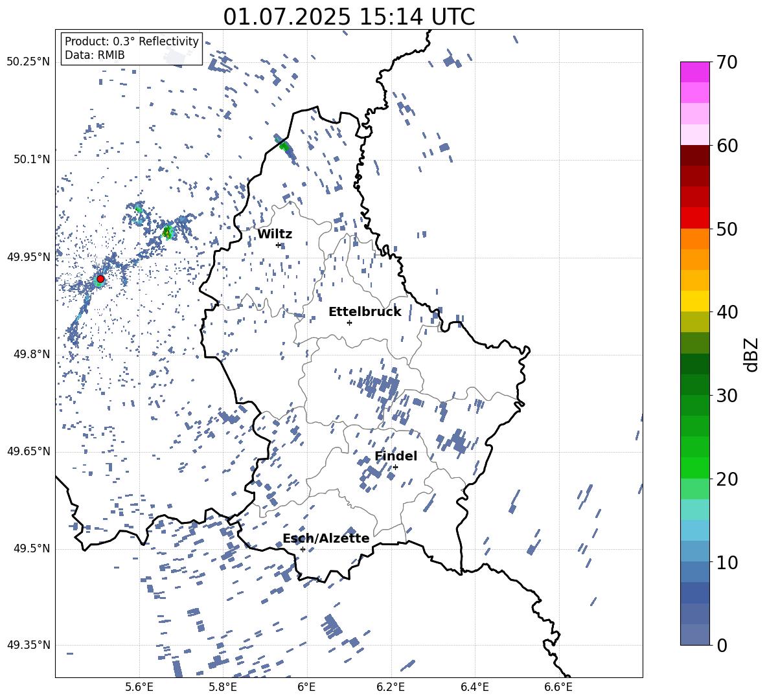The width and height of the screenshot is (767, 700).
Task: Click the Esch/Alzette city label
Action: pos(326,538)
